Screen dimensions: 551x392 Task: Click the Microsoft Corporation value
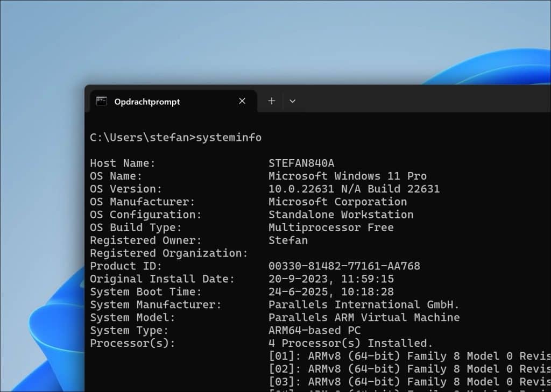pos(338,202)
